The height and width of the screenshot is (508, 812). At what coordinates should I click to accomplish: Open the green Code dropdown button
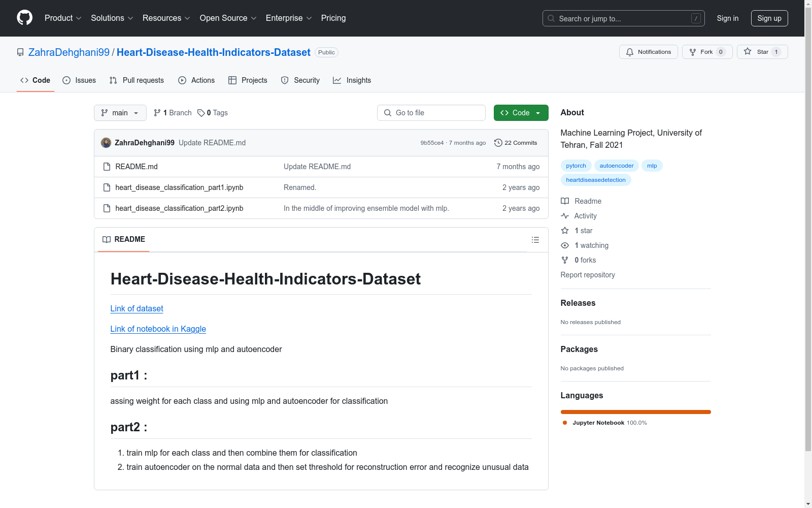tap(521, 113)
